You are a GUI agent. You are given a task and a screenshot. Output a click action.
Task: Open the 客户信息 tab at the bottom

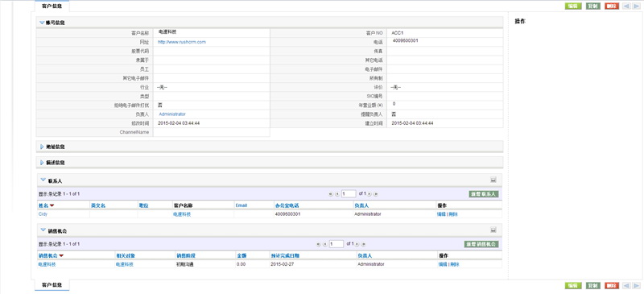(x=52, y=284)
